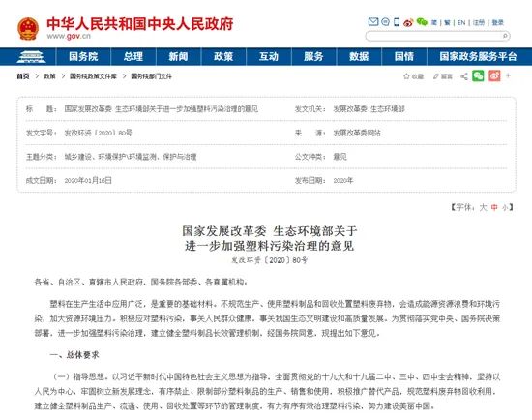Click the green WeChat icon in header
This screenshot has width=532, height=420.
point(422,22)
